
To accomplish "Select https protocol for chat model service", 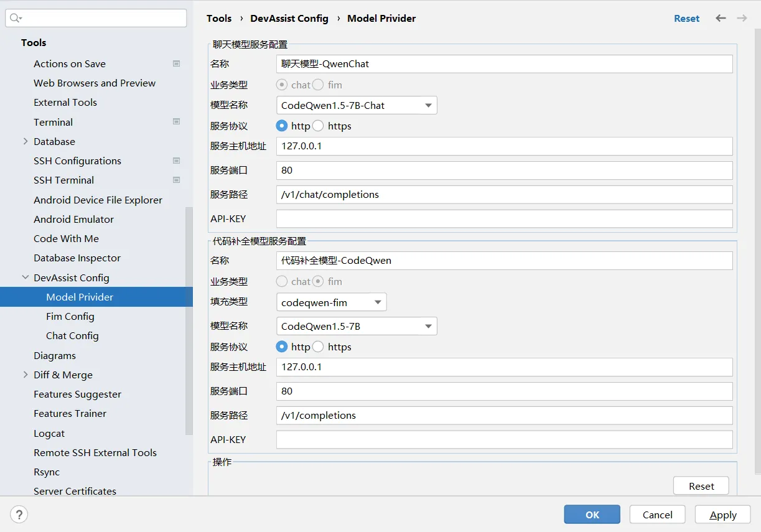I will click(318, 126).
